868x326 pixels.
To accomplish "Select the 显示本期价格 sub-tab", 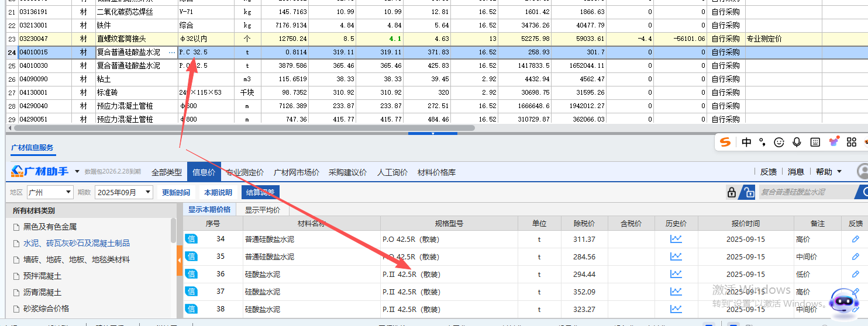I will coord(209,210).
